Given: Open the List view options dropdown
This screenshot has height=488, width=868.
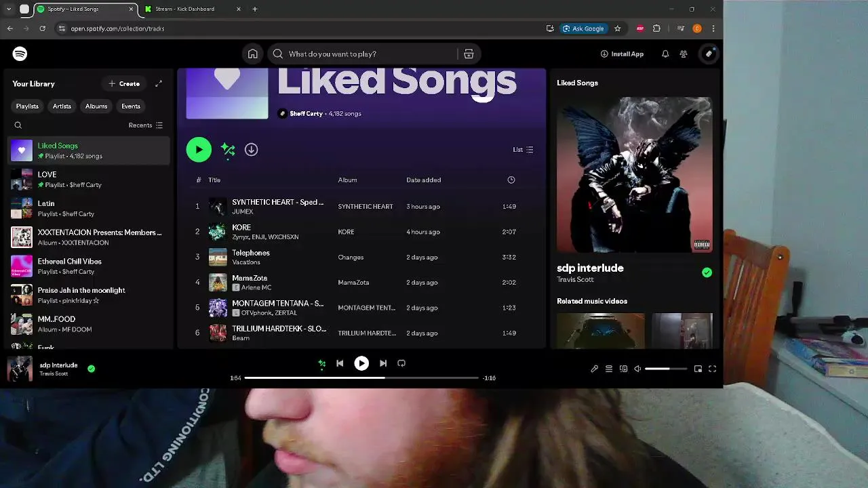Looking at the screenshot, I should [x=523, y=150].
